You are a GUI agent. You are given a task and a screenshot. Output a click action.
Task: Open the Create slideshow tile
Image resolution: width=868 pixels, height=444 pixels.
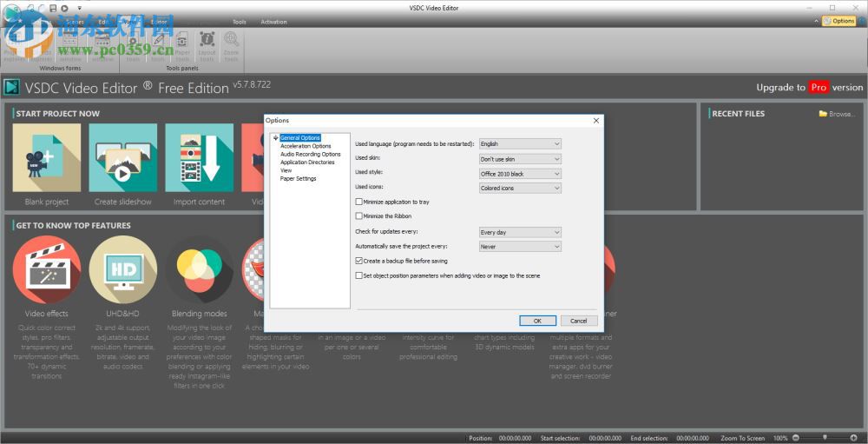123,157
